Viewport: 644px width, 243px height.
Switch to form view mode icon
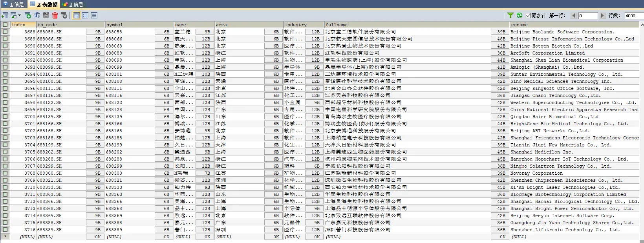tap(85, 15)
